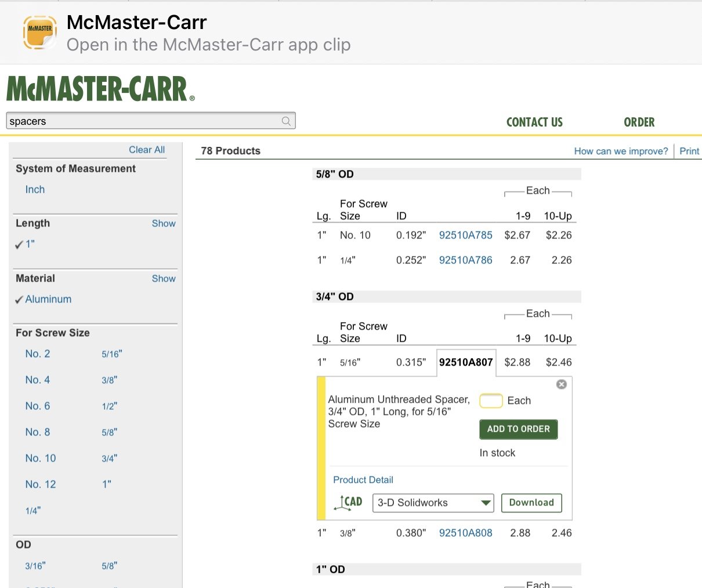Click the $2.46 price for 92510A807

(x=559, y=362)
